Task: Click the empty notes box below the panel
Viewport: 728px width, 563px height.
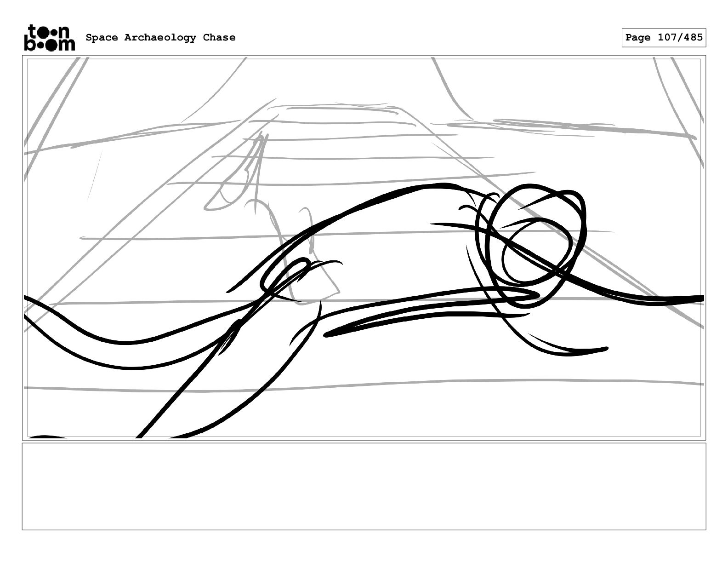Action: tap(364, 486)
